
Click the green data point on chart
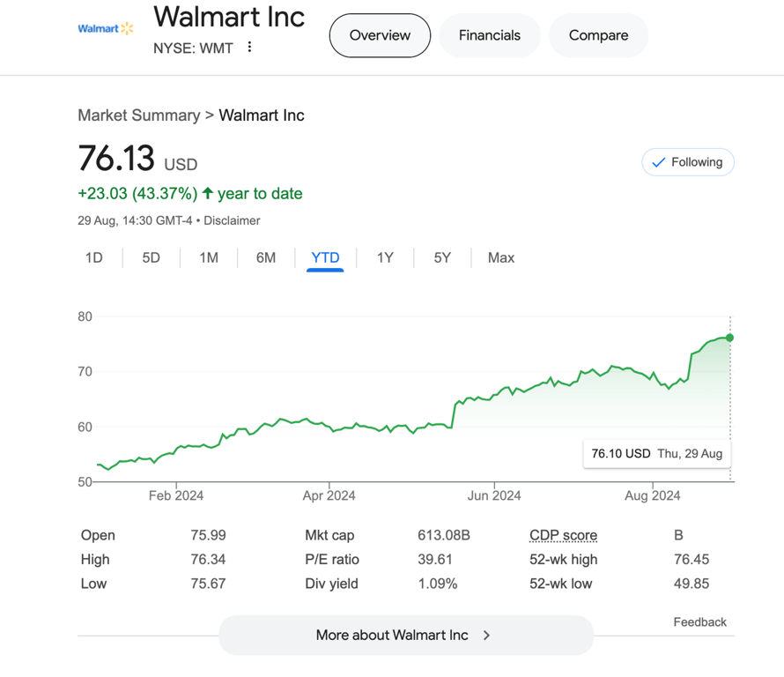729,338
